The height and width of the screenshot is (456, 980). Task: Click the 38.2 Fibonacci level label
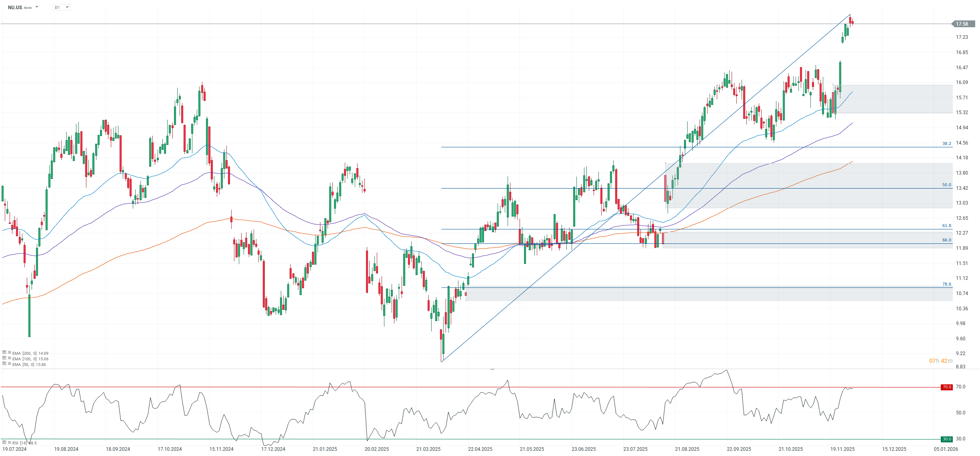point(946,144)
